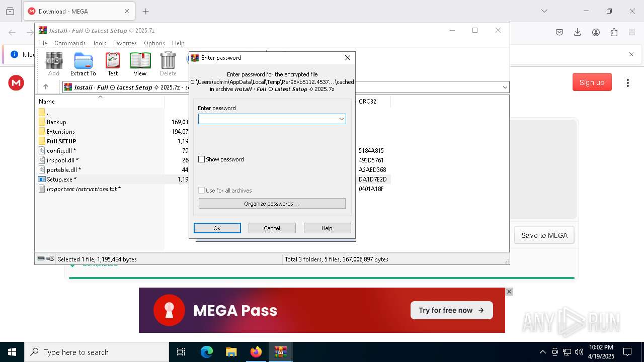Open the MEGA page three-dot menu
The height and width of the screenshot is (362, 644).
tap(627, 82)
